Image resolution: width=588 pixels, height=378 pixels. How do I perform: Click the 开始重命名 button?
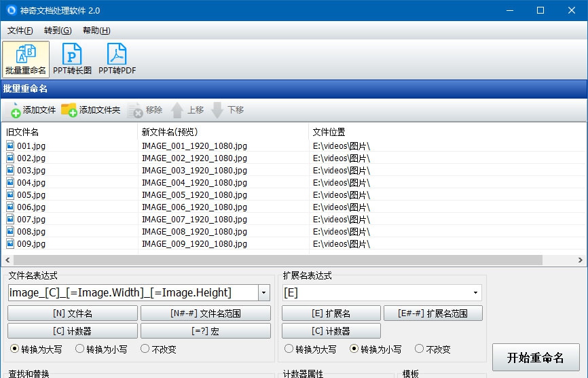[x=536, y=358]
